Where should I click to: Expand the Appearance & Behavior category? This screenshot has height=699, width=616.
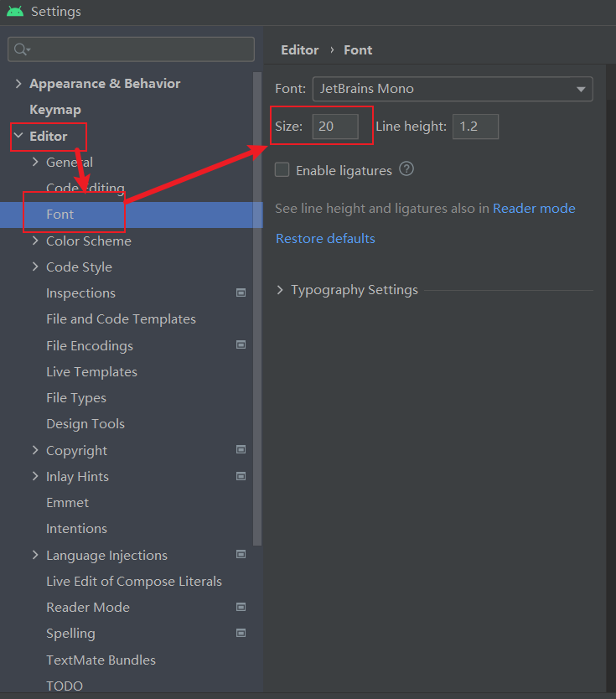[x=18, y=84]
